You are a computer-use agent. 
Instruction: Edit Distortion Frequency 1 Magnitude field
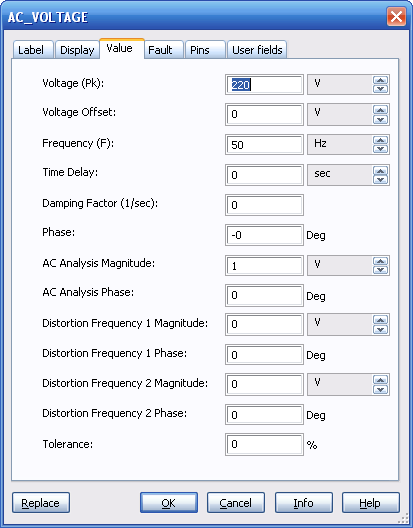264,325
